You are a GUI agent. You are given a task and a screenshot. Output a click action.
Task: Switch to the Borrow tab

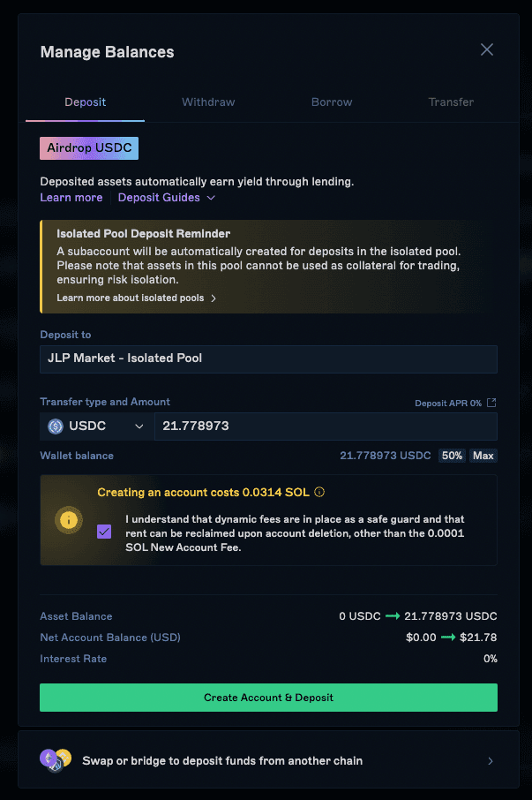point(332,102)
